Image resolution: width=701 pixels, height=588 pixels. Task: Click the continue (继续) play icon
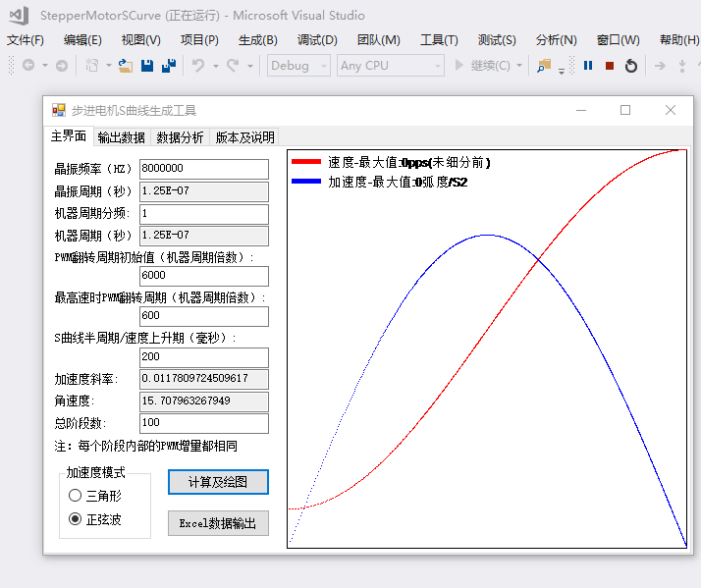[x=458, y=66]
